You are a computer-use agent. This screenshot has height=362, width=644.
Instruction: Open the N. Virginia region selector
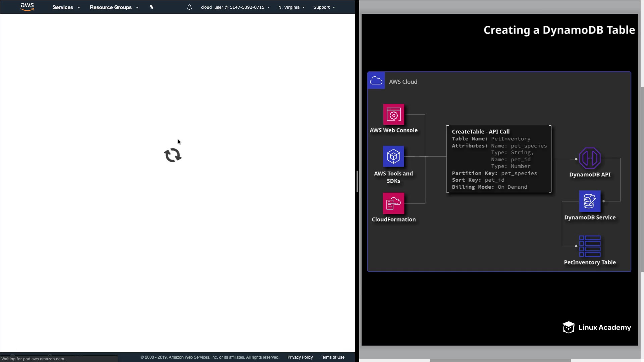click(x=291, y=7)
